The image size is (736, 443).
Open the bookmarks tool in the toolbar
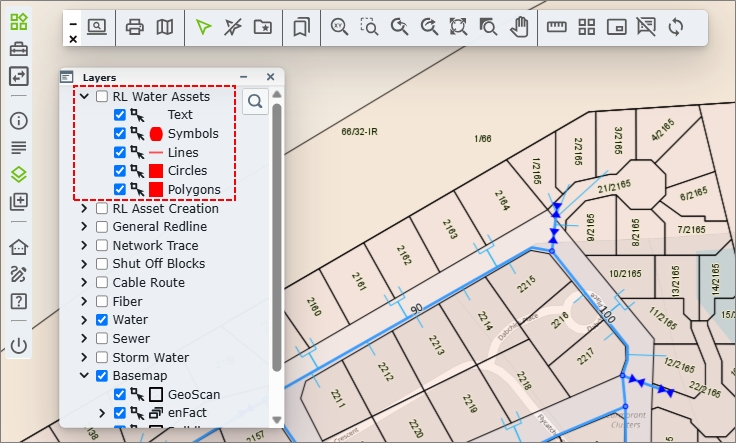pos(300,27)
